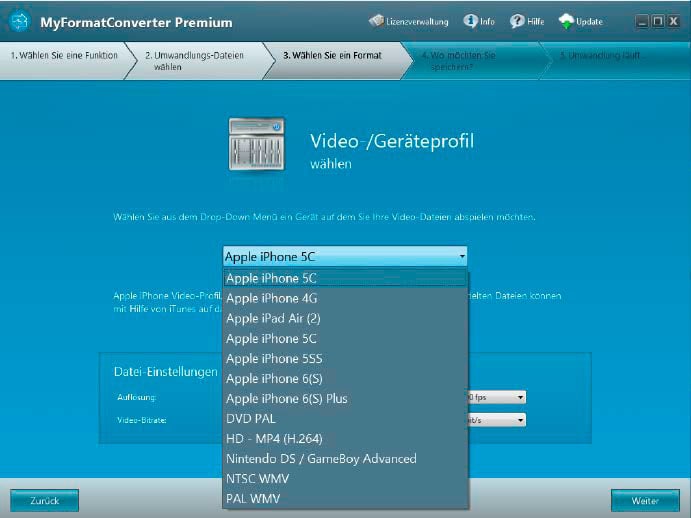Click the Video-Bitrate label

[x=142, y=420]
